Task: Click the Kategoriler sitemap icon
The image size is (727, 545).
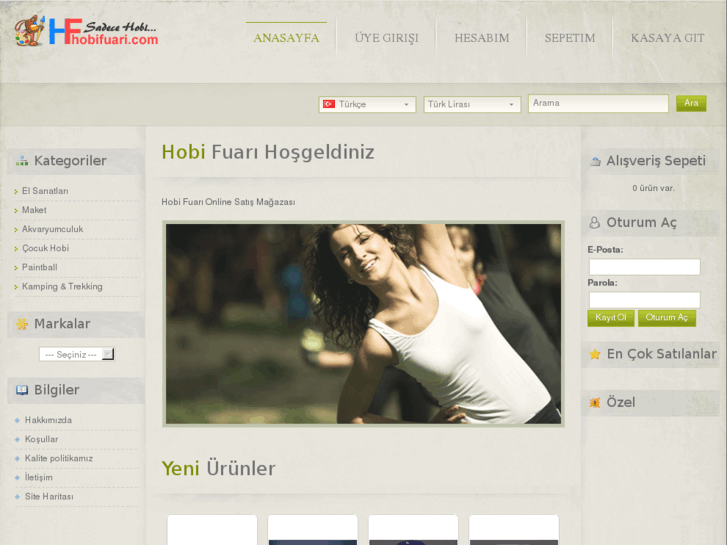Action: (x=22, y=161)
